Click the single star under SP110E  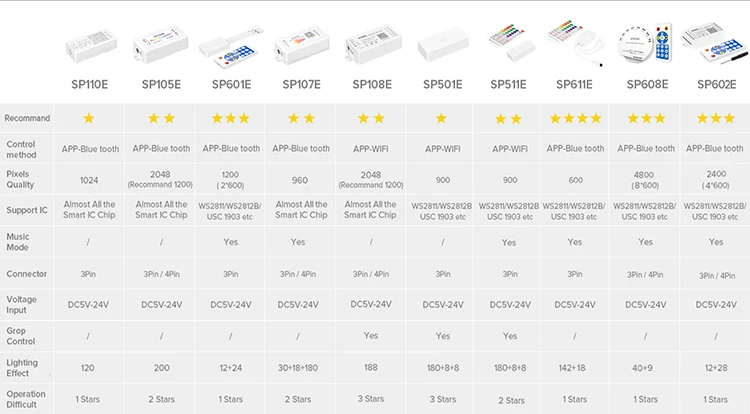click(88, 119)
